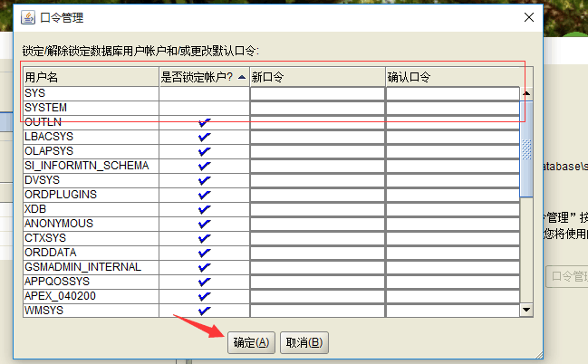This screenshot has width=588, height=364.
Task: Select the DVSYS user name cell
Action: click(x=92, y=181)
